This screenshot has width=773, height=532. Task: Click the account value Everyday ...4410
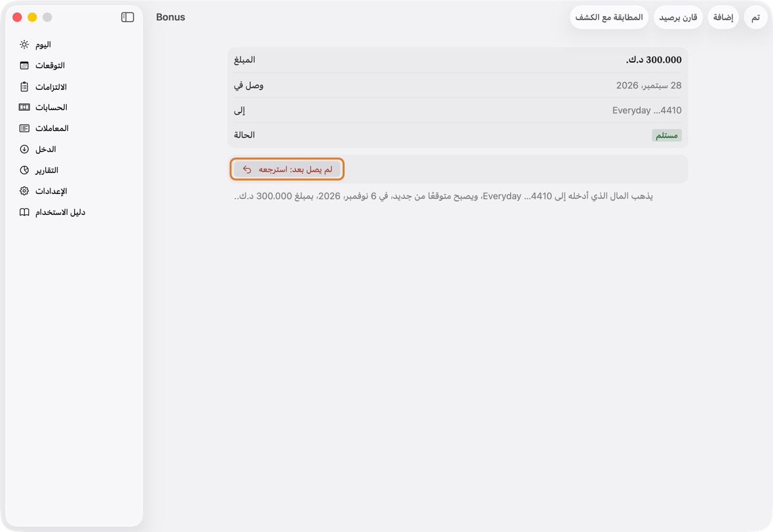coord(647,111)
